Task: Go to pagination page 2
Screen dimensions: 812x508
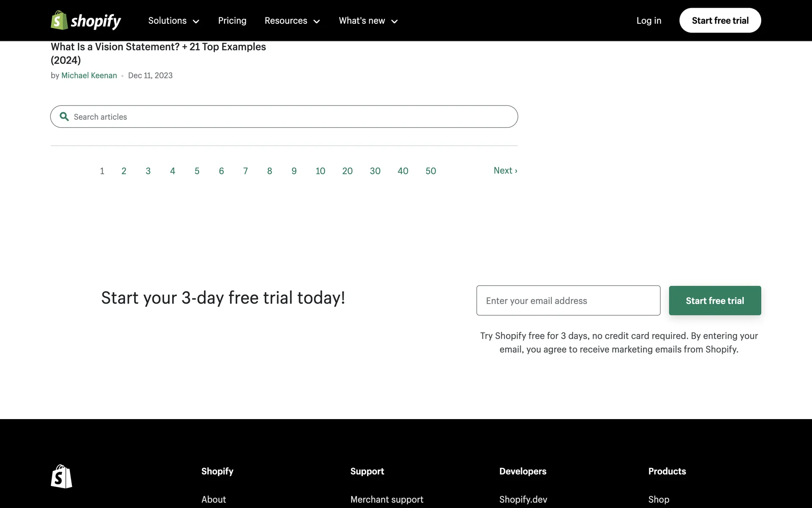Action: click(x=124, y=171)
